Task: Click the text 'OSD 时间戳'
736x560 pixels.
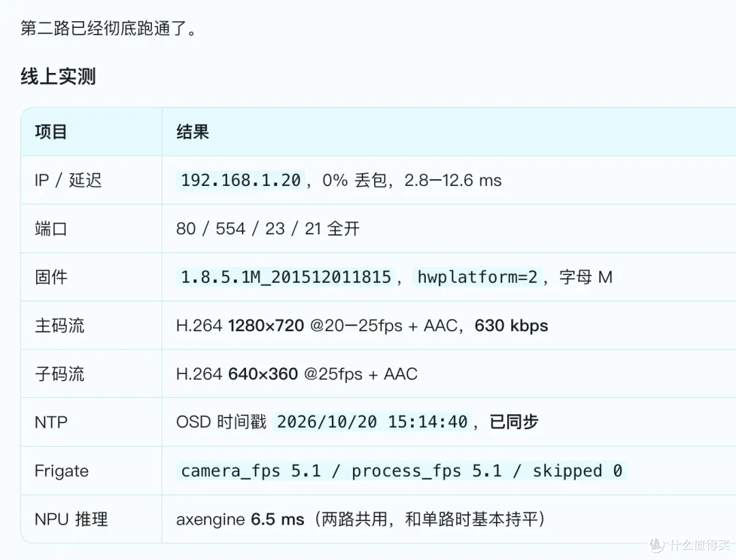Action: pyautogui.click(x=221, y=422)
